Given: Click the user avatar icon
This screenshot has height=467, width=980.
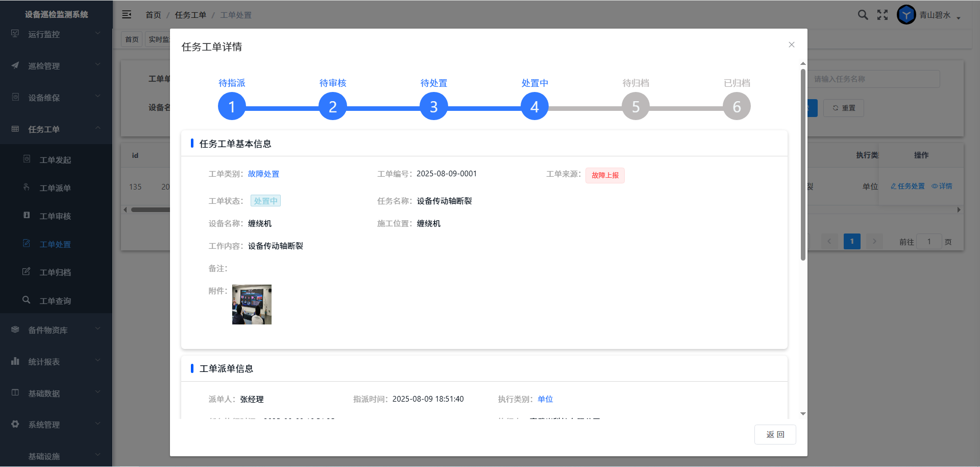Looking at the screenshot, I should tap(906, 15).
